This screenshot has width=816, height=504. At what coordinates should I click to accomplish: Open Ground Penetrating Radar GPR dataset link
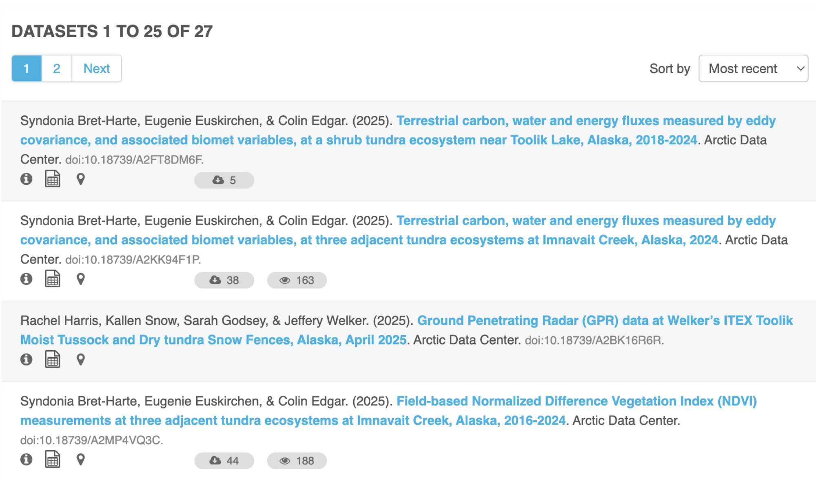click(605, 321)
